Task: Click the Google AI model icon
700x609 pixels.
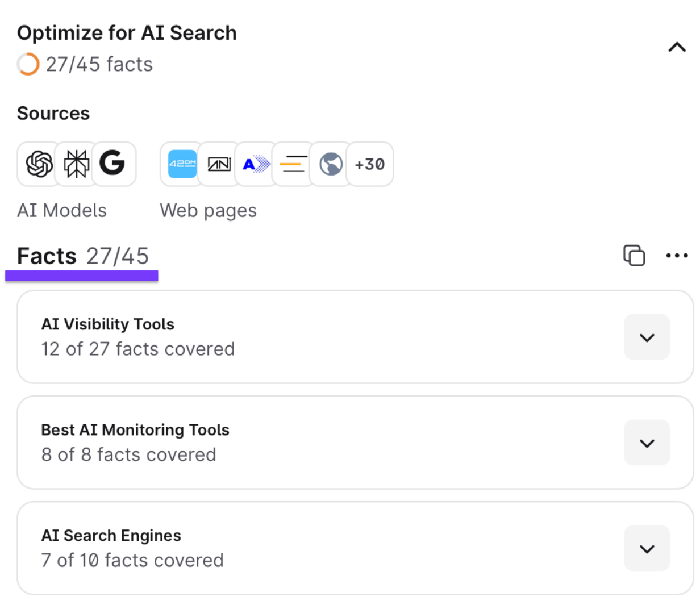Action: (113, 164)
